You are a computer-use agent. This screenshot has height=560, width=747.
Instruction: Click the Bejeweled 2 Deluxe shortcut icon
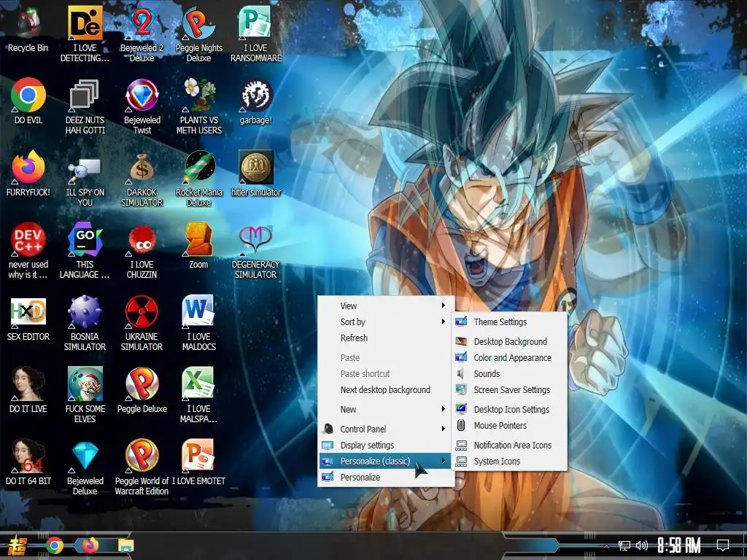pyautogui.click(x=142, y=23)
